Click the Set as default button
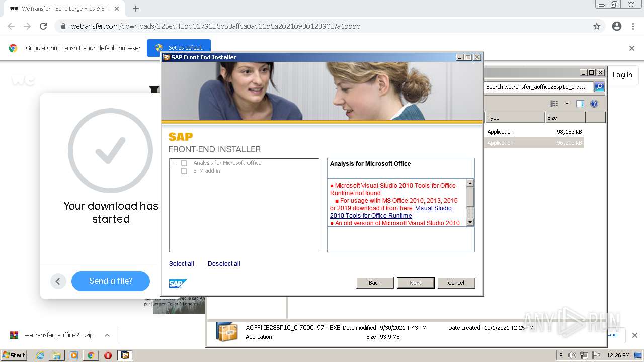 coord(179,48)
